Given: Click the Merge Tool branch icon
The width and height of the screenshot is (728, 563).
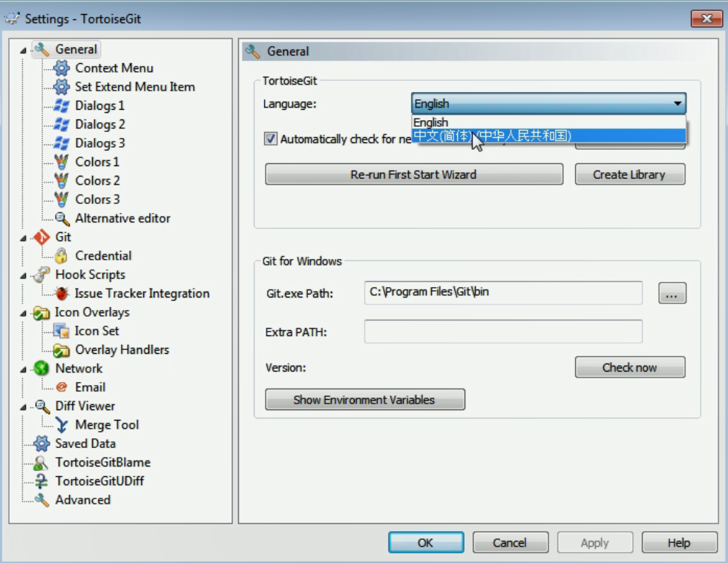Looking at the screenshot, I should coord(62,425).
